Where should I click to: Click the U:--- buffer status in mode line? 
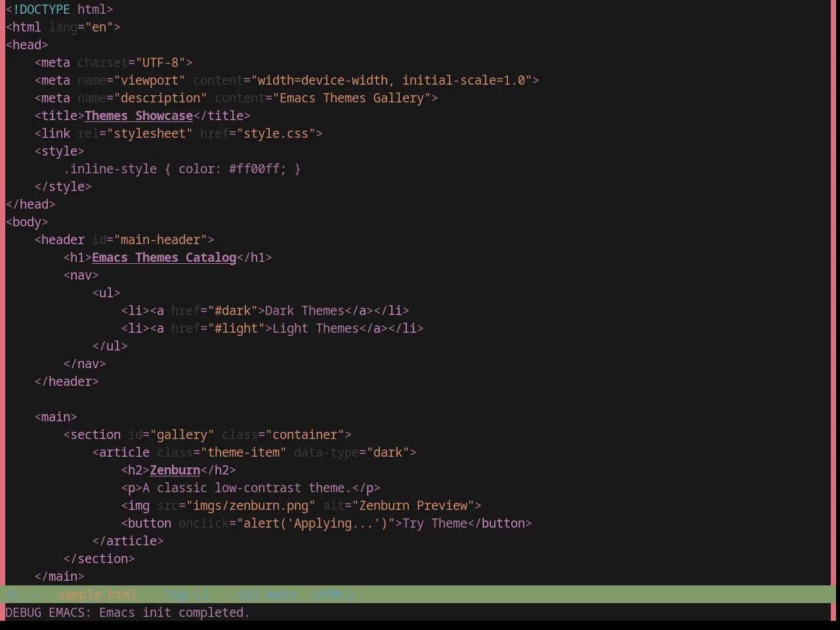point(24,595)
